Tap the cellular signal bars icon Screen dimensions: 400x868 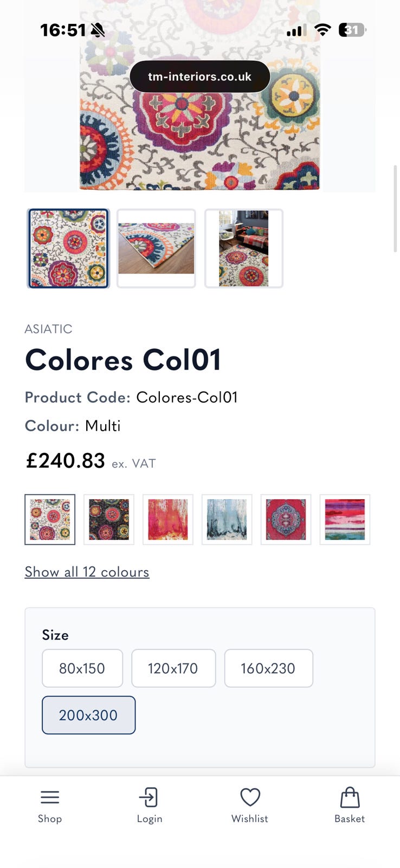[x=296, y=30]
